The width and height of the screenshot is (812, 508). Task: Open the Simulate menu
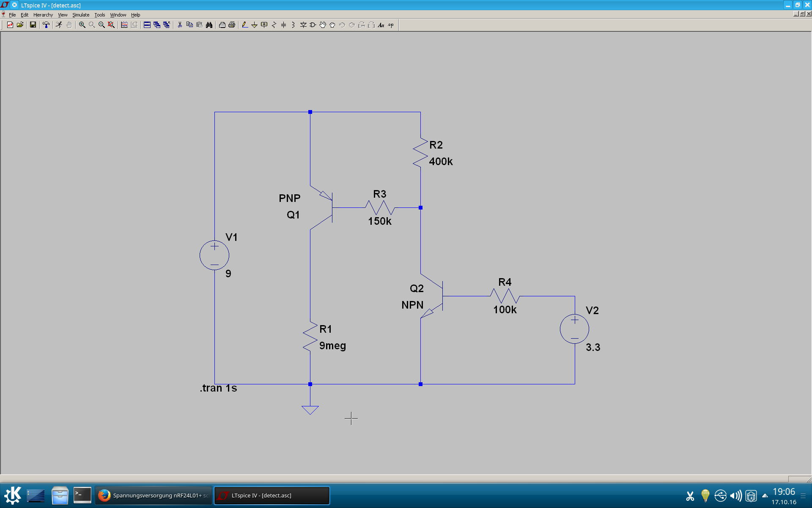pos(80,15)
